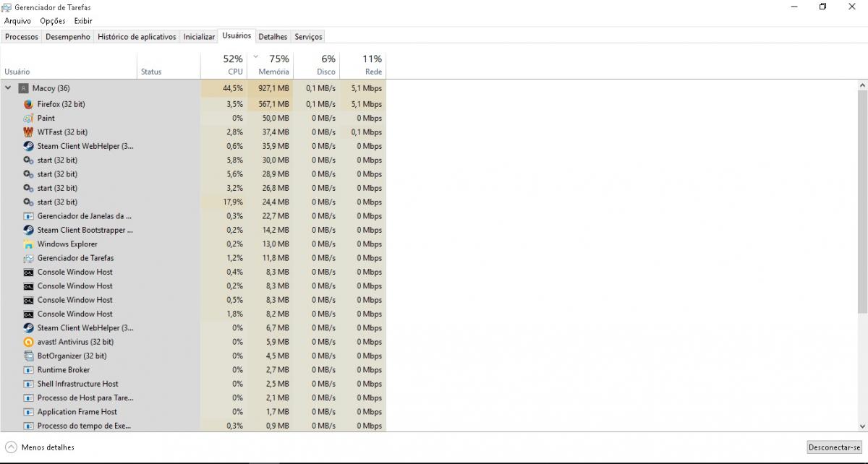Viewport: 868px width, 464px height.
Task: Select the Shell Infrastructure Host icon
Action: (x=27, y=384)
